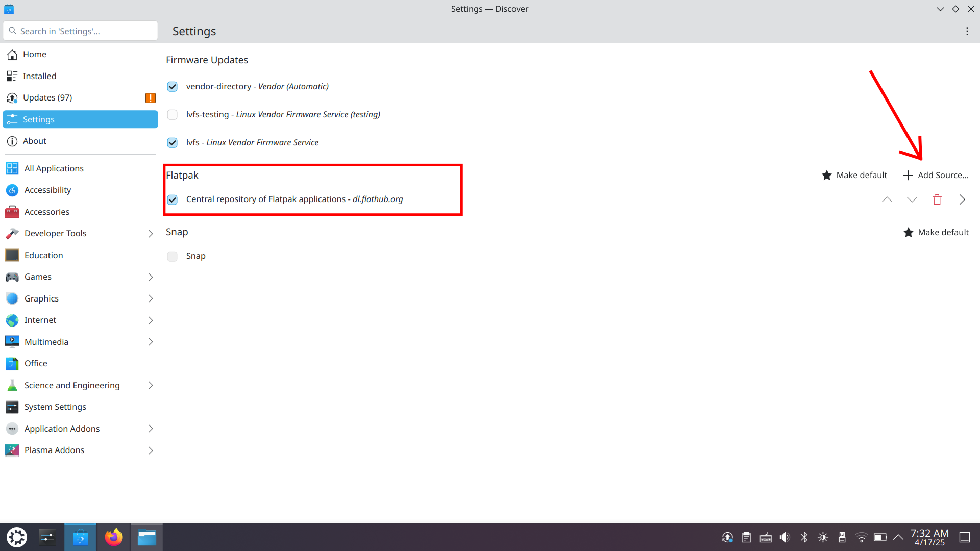
Task: Enable the lvfs-testing firmware source checkbox
Action: 173,115
